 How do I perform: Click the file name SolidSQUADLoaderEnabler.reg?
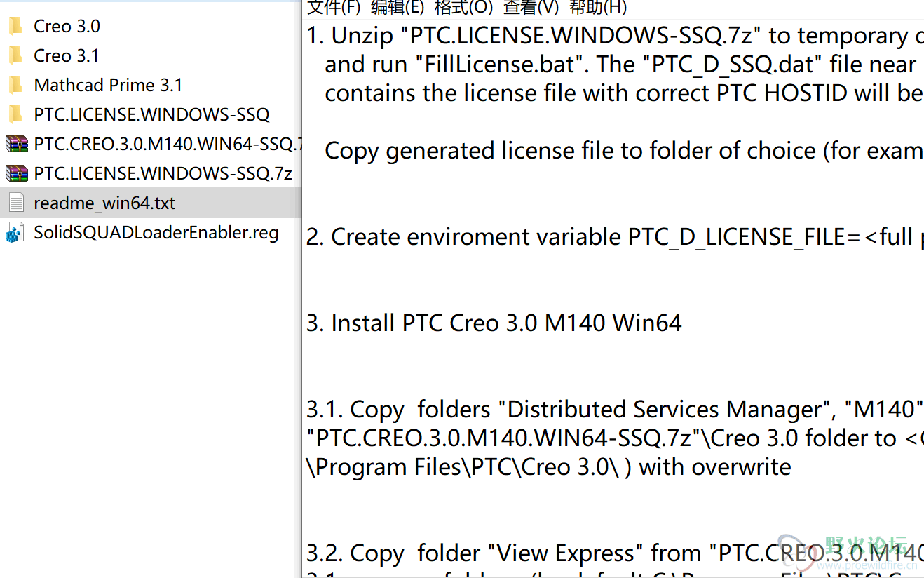click(x=156, y=233)
